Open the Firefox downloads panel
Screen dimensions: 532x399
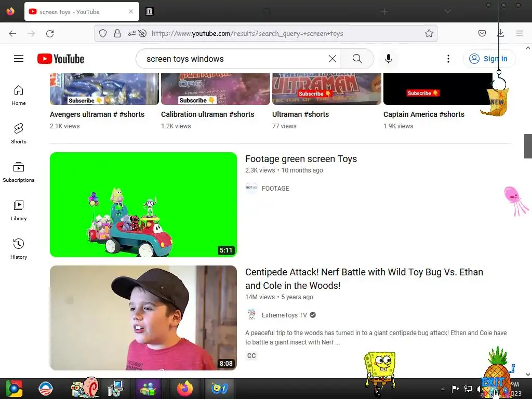point(500,33)
